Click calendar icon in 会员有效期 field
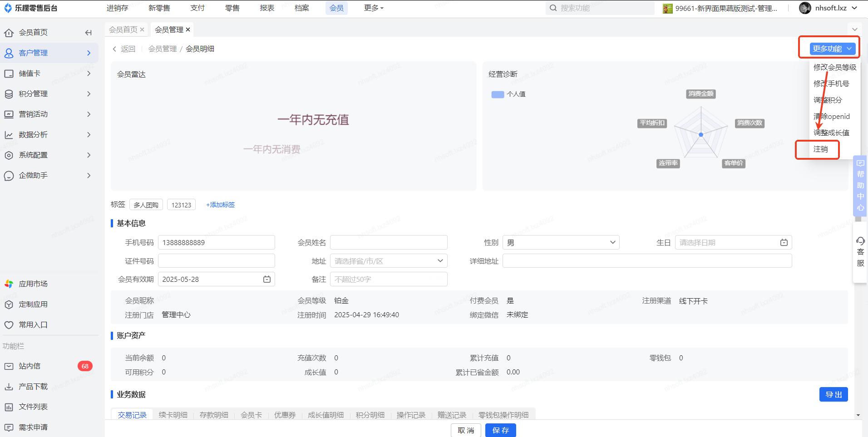Screen dimensions: 868x437 pyautogui.click(x=267, y=280)
